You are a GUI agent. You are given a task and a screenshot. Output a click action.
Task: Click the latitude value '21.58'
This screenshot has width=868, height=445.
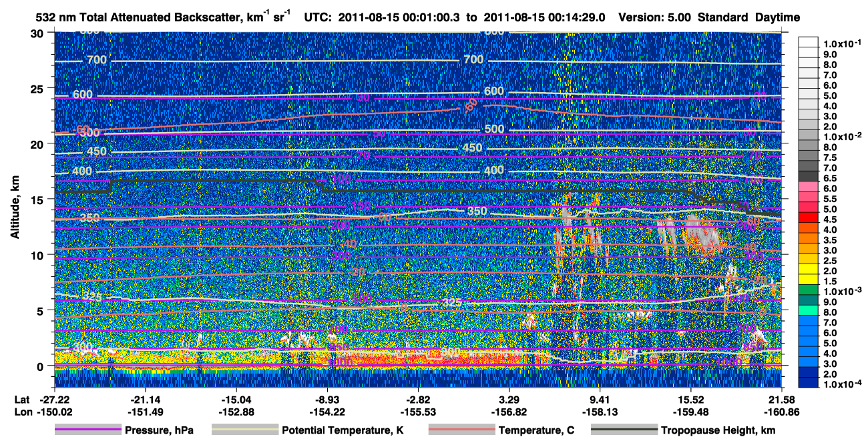781,398
